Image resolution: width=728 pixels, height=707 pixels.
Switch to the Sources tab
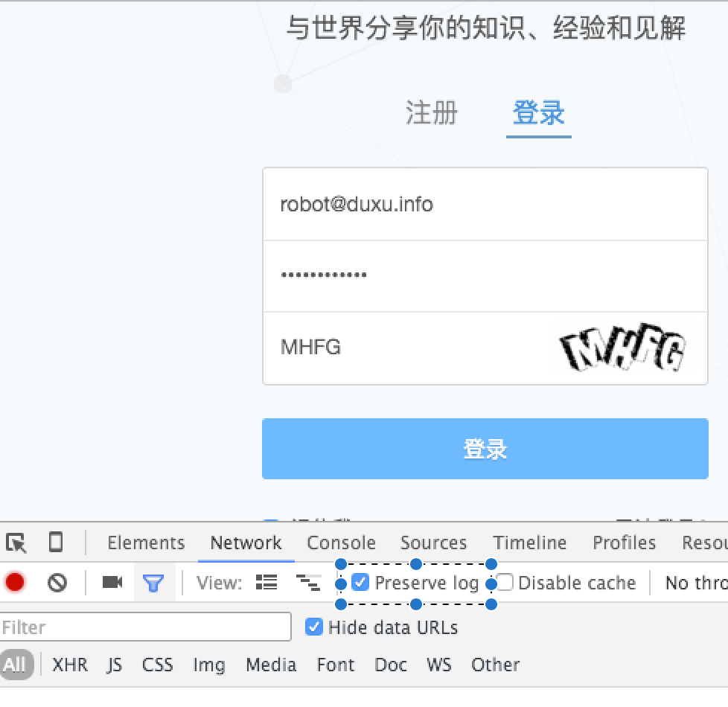click(x=433, y=543)
